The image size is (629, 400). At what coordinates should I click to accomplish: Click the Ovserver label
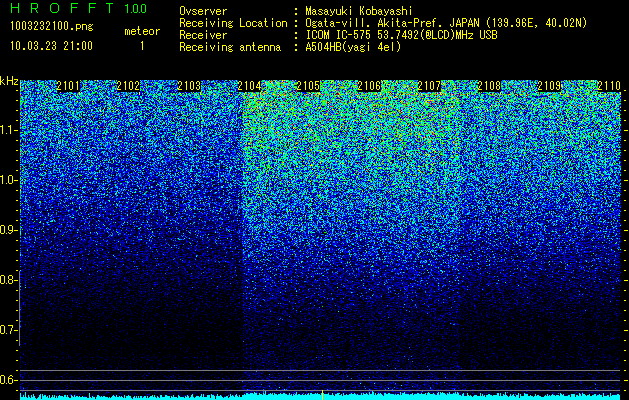203,11
